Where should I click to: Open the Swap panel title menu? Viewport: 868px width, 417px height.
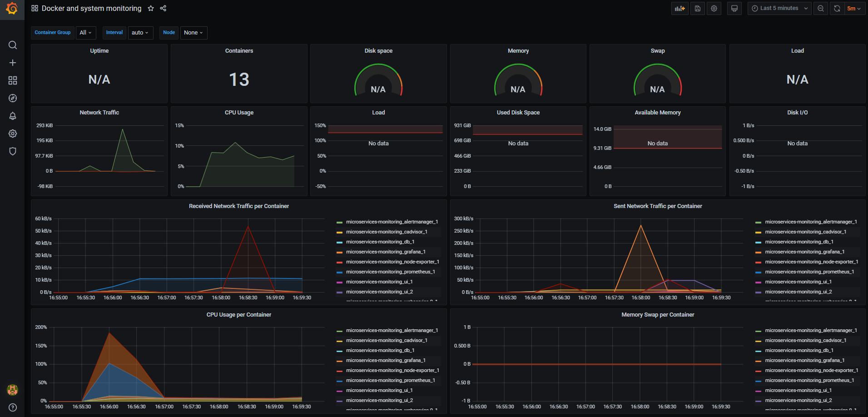pos(658,51)
